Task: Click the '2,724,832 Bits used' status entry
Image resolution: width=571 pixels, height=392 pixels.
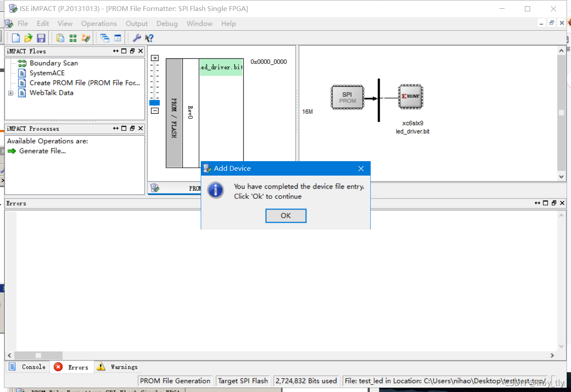Action: point(306,381)
